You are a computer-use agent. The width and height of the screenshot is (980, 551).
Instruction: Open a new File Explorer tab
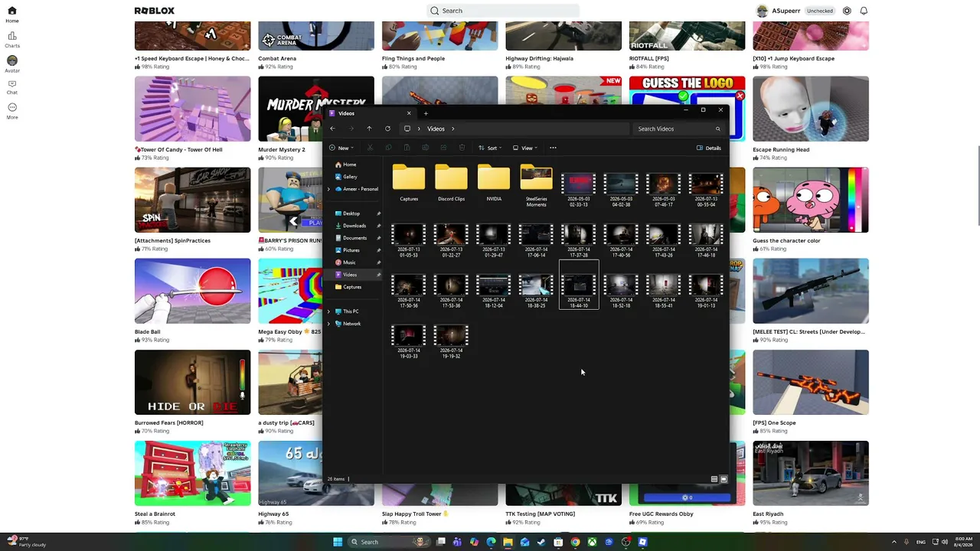tap(426, 113)
